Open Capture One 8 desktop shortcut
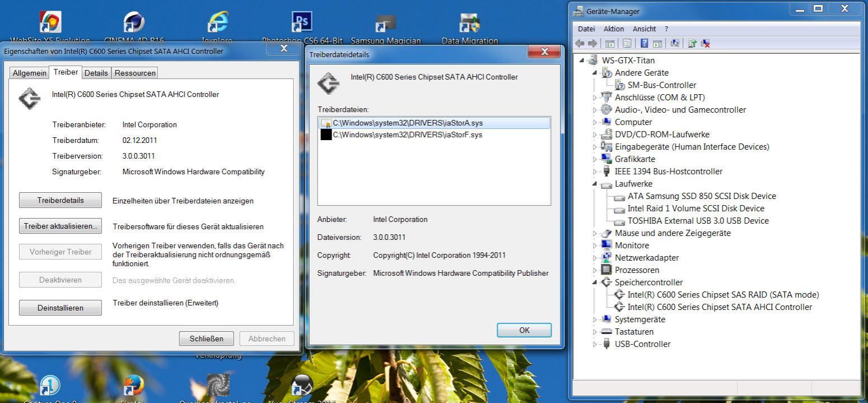This screenshot has width=868, height=403. 50,385
